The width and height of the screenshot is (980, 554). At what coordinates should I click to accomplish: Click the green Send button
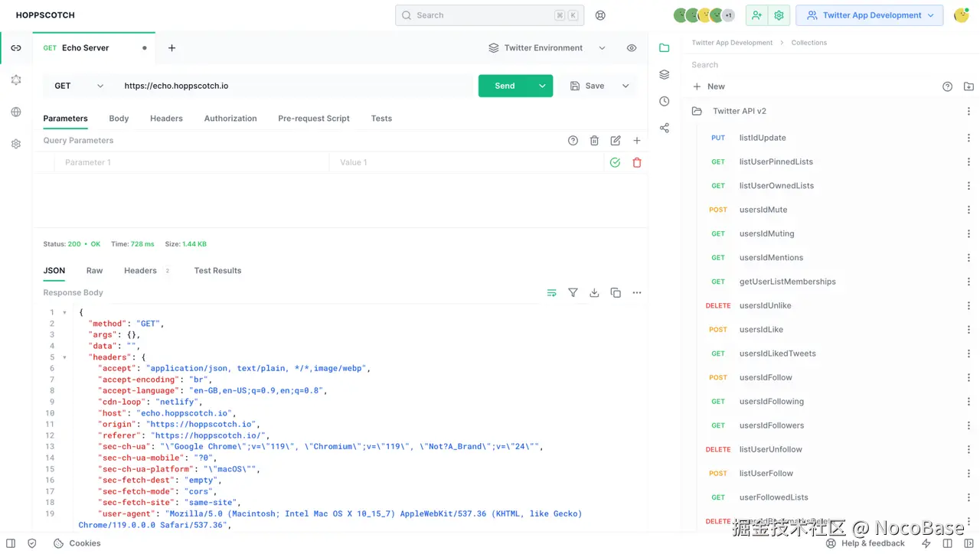(505, 86)
